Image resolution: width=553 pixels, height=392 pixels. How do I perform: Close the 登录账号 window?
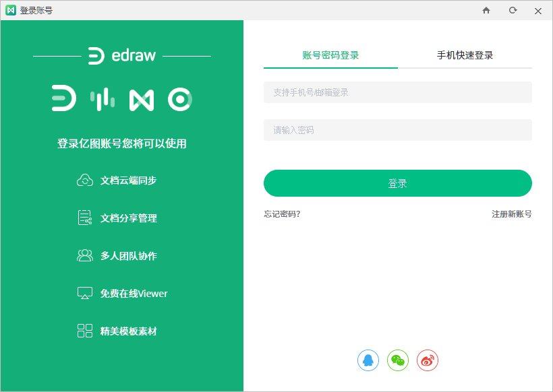click(x=538, y=11)
